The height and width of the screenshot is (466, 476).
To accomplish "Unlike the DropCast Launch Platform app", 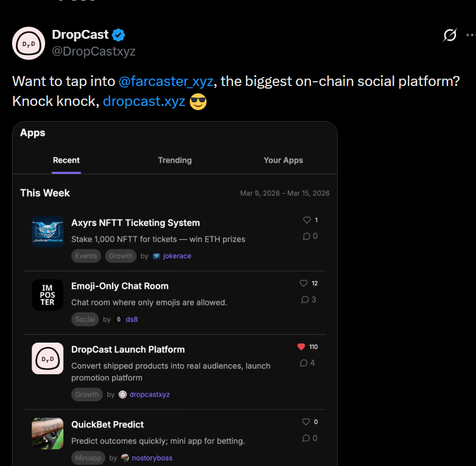I will point(301,347).
